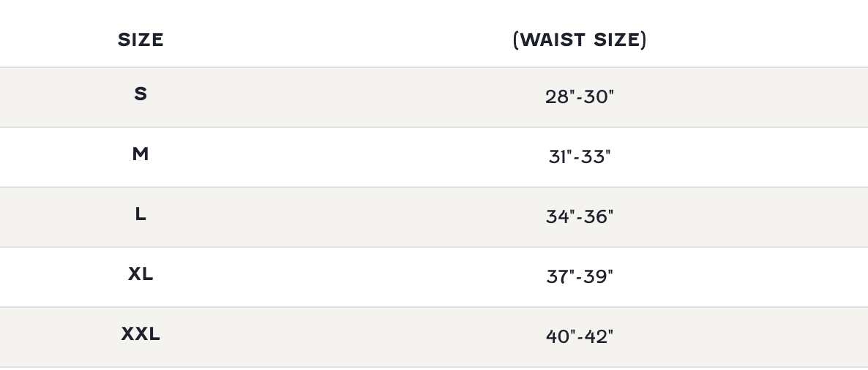This screenshot has height=370, width=868.
Task: Click the SIZE column header
Action: tap(141, 39)
